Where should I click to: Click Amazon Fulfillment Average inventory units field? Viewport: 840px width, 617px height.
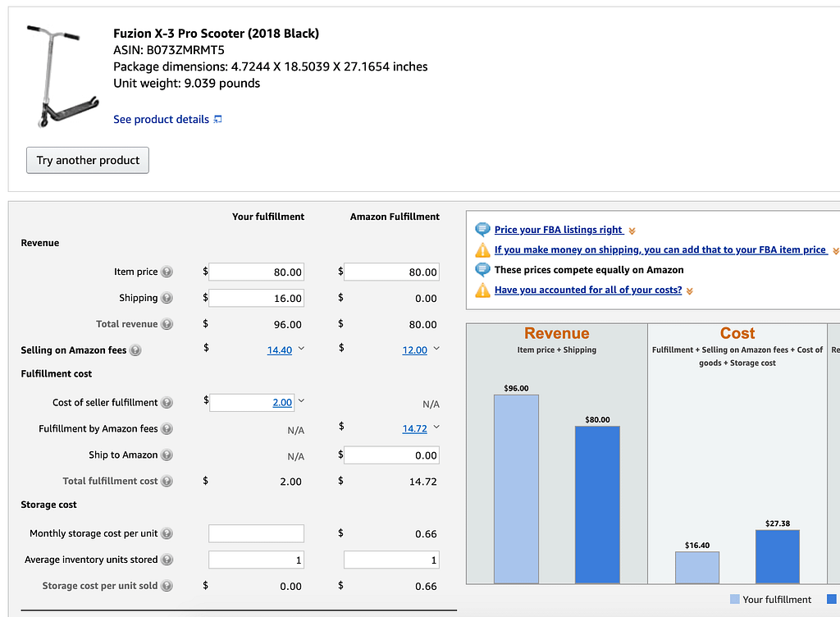pyautogui.click(x=391, y=560)
